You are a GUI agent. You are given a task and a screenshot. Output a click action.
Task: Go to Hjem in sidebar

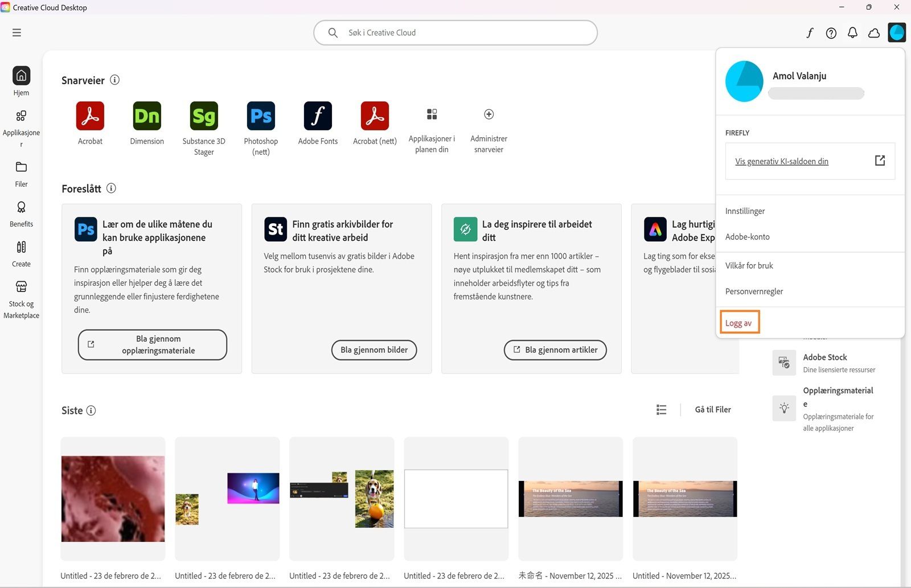[21, 81]
